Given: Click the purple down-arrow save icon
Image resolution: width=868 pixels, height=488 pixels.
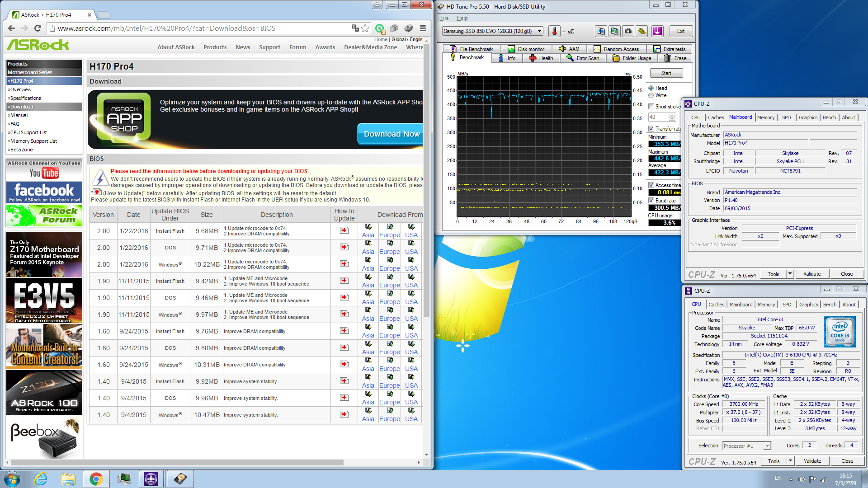Looking at the screenshot, I should click(657, 31).
